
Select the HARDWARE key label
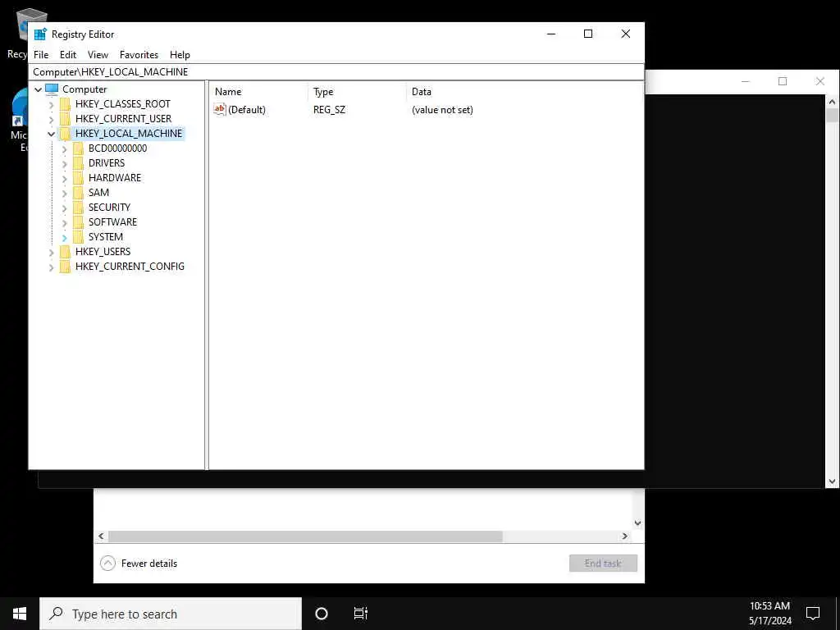pyautogui.click(x=115, y=178)
